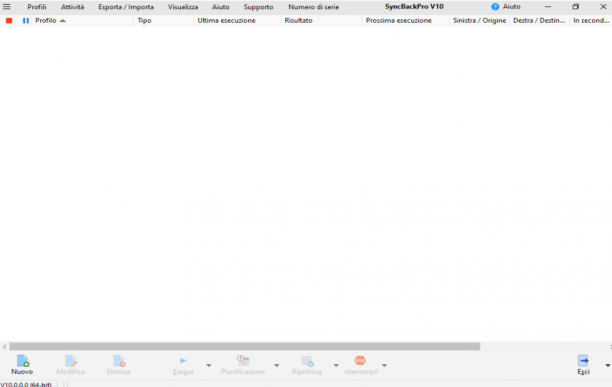
Task: Click the blue Aiuto question mark icon
Action: pyautogui.click(x=495, y=7)
